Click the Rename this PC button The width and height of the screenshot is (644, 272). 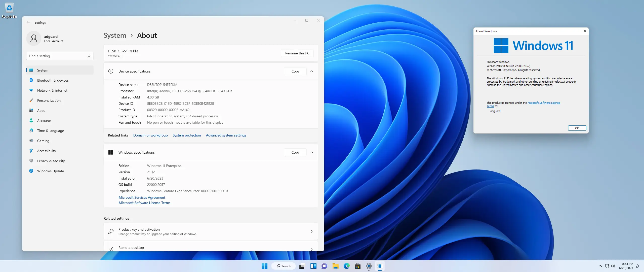pyautogui.click(x=297, y=53)
